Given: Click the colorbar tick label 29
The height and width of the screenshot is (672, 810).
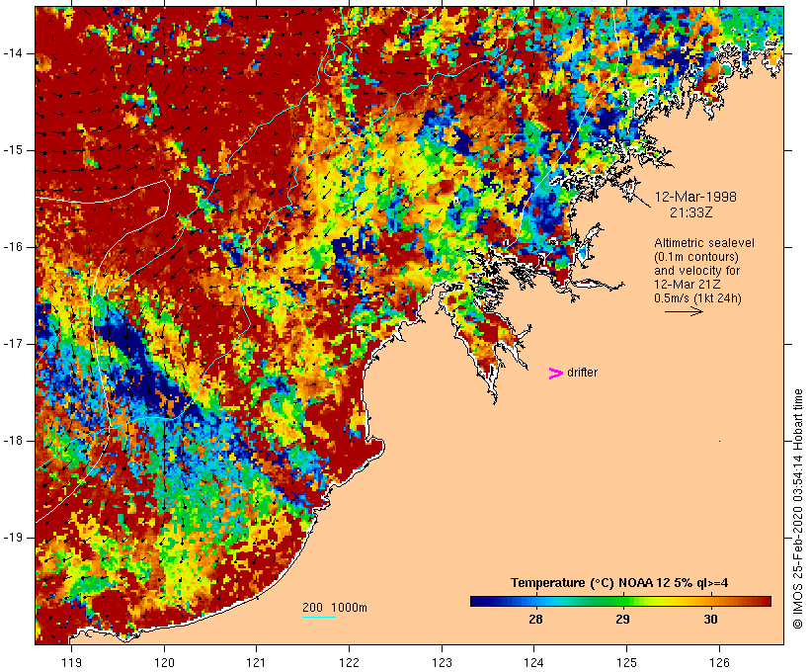Looking at the screenshot, I should tap(622, 619).
